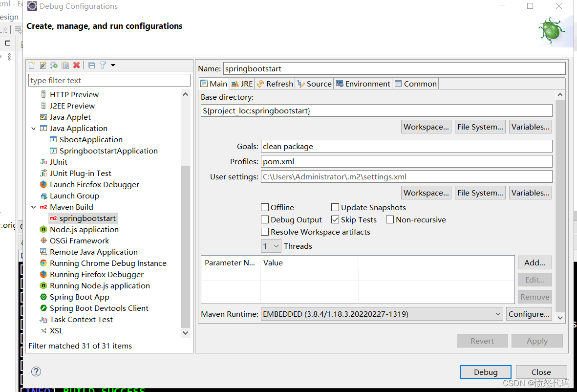Viewport: 577px width, 392px height.
Task: Open the filter options dropdown arrow
Action: tap(113, 65)
